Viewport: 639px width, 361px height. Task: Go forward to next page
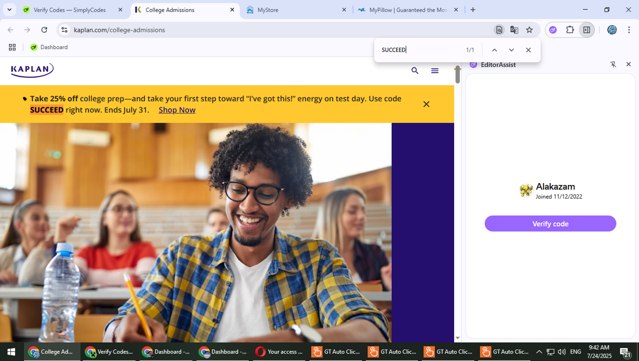tap(27, 30)
